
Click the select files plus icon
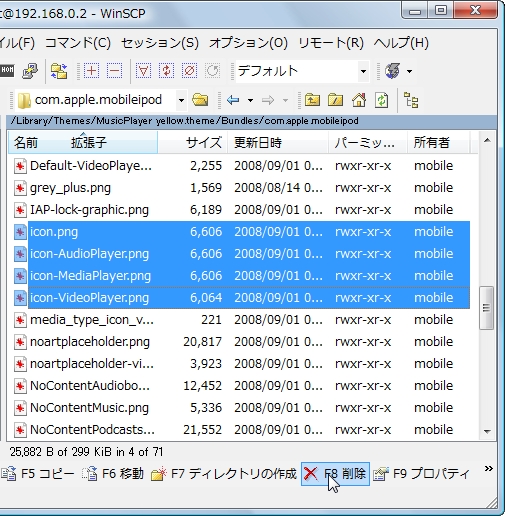coord(91,71)
